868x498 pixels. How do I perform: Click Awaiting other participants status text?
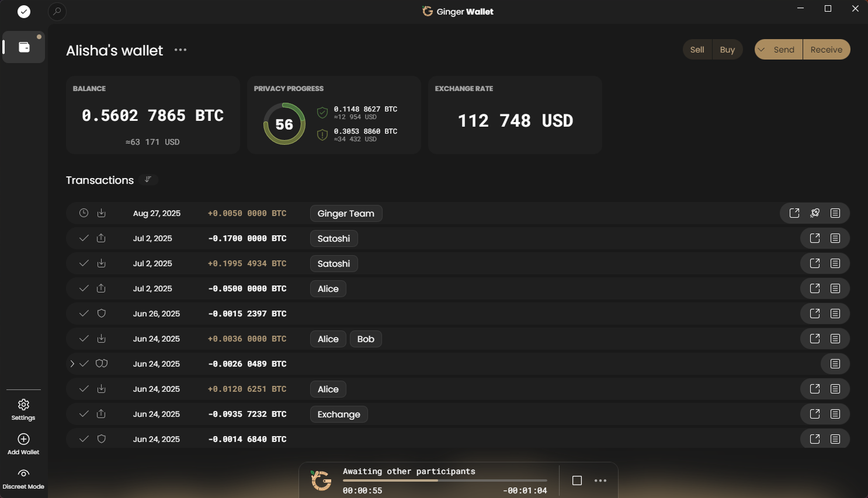(409, 471)
